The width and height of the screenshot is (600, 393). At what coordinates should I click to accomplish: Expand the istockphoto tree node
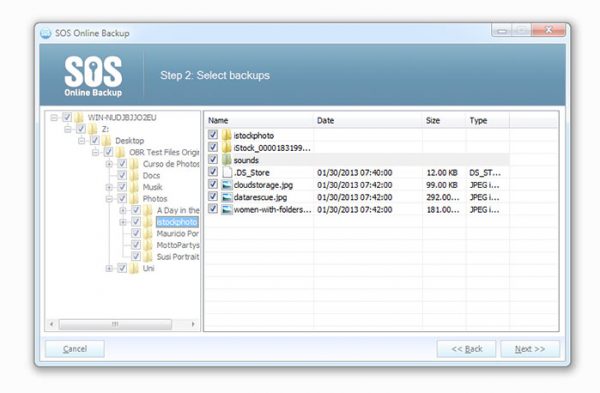tap(123, 222)
